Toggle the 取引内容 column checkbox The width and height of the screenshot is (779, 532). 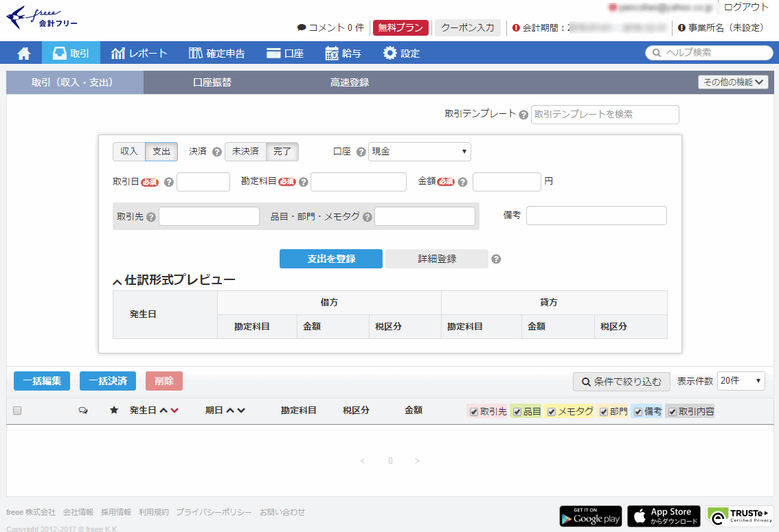(x=673, y=412)
